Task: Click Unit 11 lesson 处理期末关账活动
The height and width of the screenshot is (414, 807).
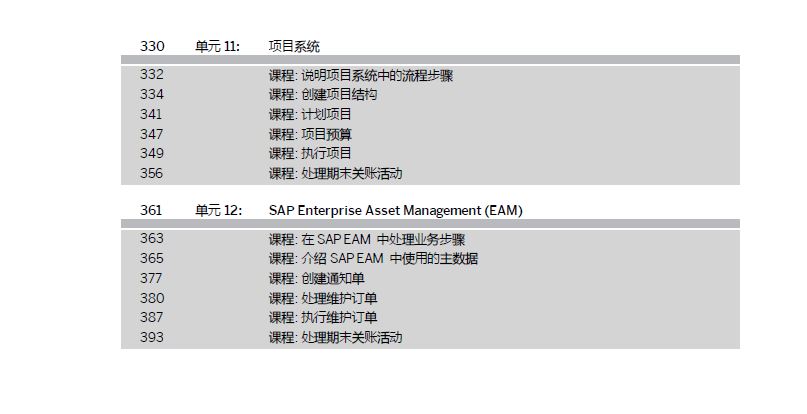Action: [335, 174]
